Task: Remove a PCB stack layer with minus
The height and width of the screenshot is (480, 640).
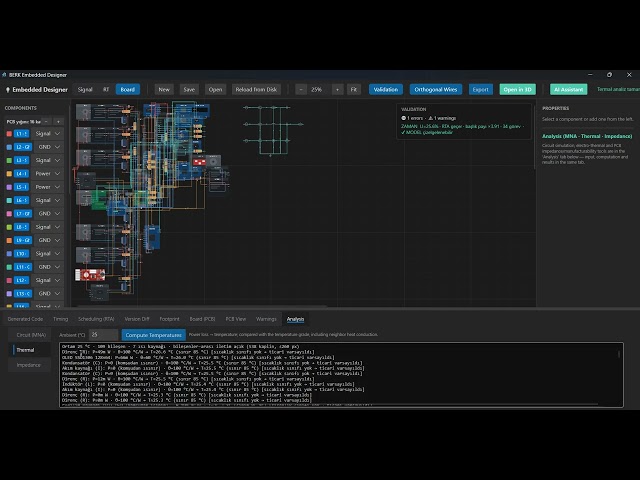Action: (x=47, y=122)
